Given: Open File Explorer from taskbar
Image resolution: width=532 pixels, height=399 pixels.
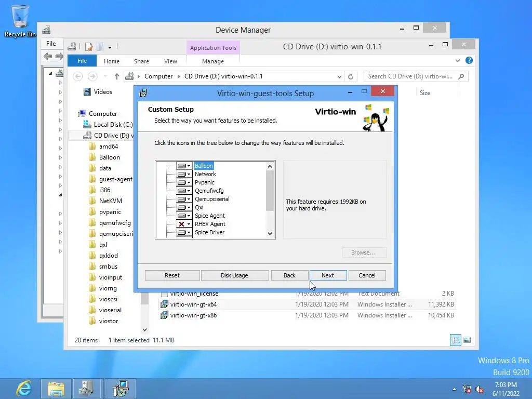Looking at the screenshot, I should click(x=56, y=389).
